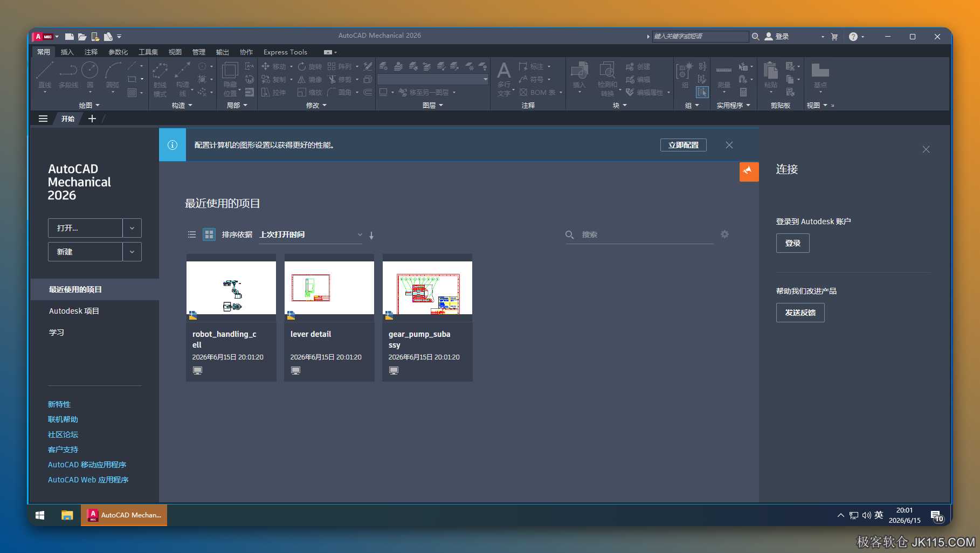Click the 打开... button
Viewport: 980px width, 553px height.
(x=85, y=228)
